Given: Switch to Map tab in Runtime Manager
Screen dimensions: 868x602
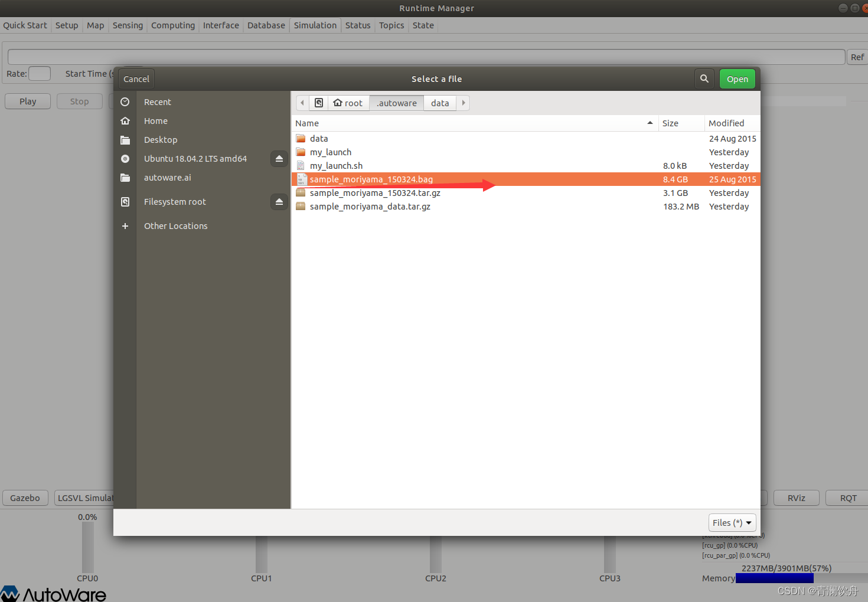Looking at the screenshot, I should tap(95, 25).
